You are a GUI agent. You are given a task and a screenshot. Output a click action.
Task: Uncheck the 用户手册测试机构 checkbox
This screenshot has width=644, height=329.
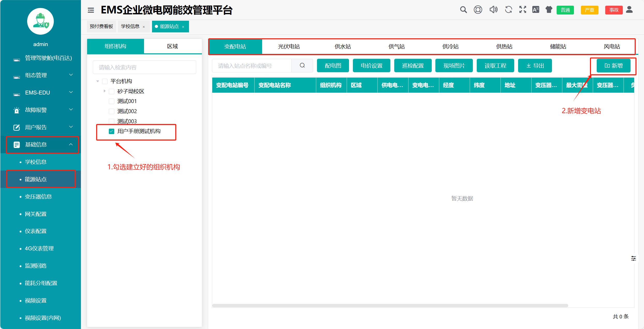click(111, 131)
